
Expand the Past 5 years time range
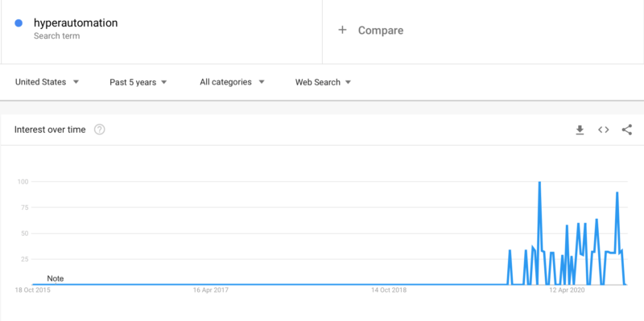pos(138,83)
